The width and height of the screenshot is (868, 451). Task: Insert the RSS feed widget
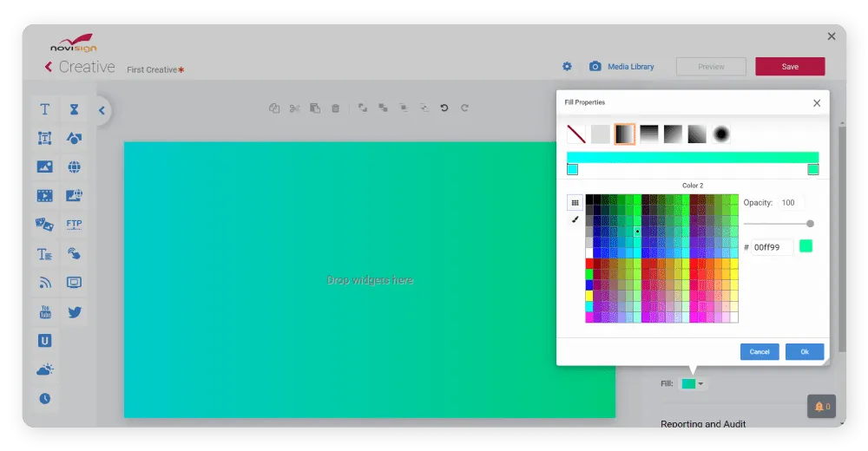pos(44,283)
